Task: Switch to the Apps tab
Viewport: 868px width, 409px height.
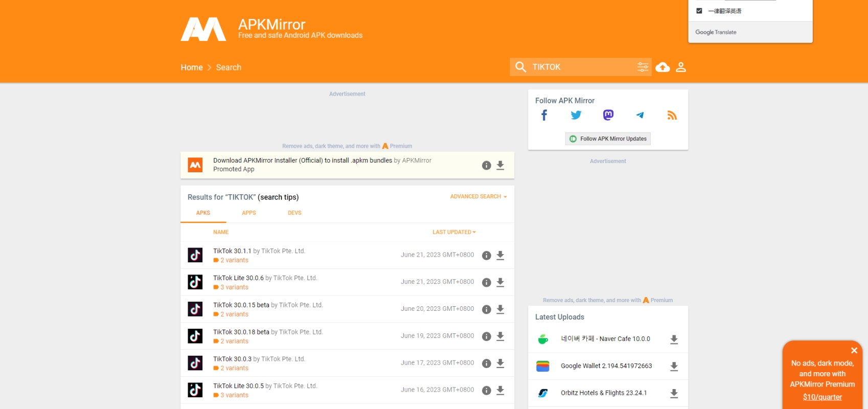Action: [249, 213]
